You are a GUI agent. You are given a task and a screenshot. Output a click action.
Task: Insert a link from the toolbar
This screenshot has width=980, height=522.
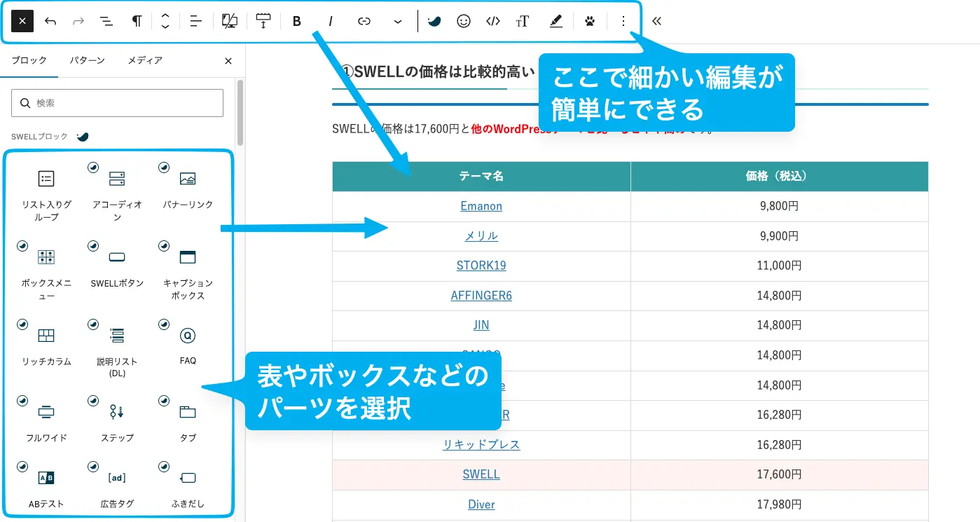pyautogui.click(x=364, y=21)
